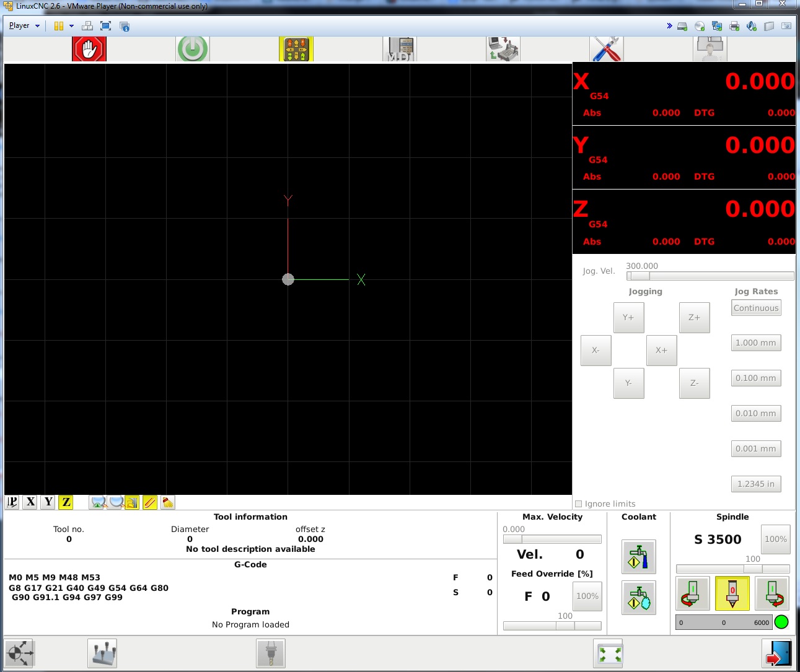Click the VMware hard disk device icon
The height and width of the screenshot is (672, 800).
682,26
